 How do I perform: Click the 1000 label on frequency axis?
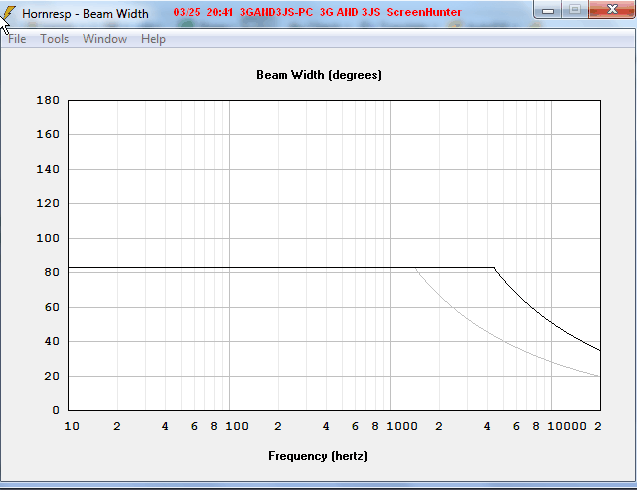[x=402, y=426]
